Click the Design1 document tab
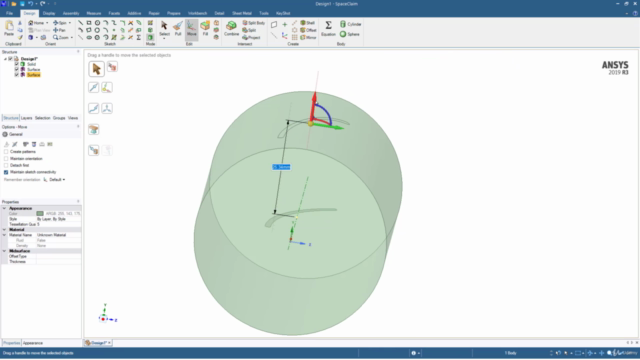 98,343
